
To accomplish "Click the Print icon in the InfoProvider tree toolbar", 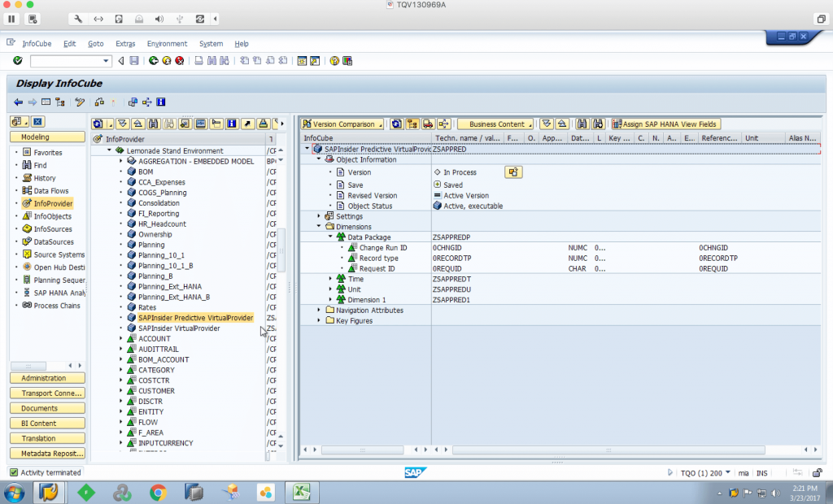I will (263, 124).
